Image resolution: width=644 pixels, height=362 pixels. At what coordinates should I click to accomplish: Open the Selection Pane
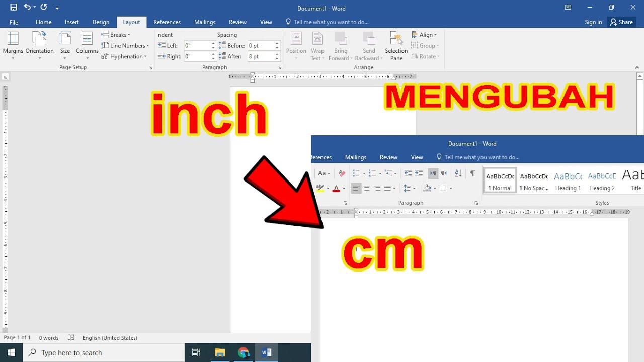point(396,46)
